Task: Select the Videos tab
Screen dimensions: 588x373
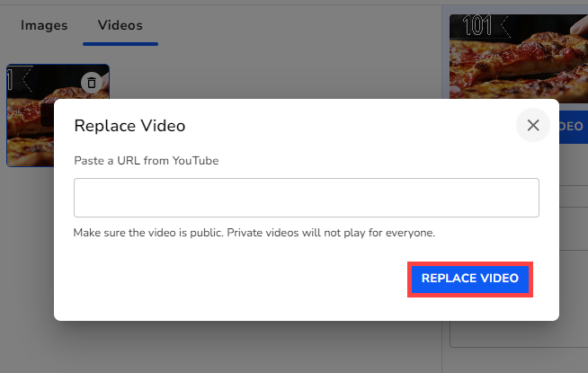Action: tap(120, 25)
